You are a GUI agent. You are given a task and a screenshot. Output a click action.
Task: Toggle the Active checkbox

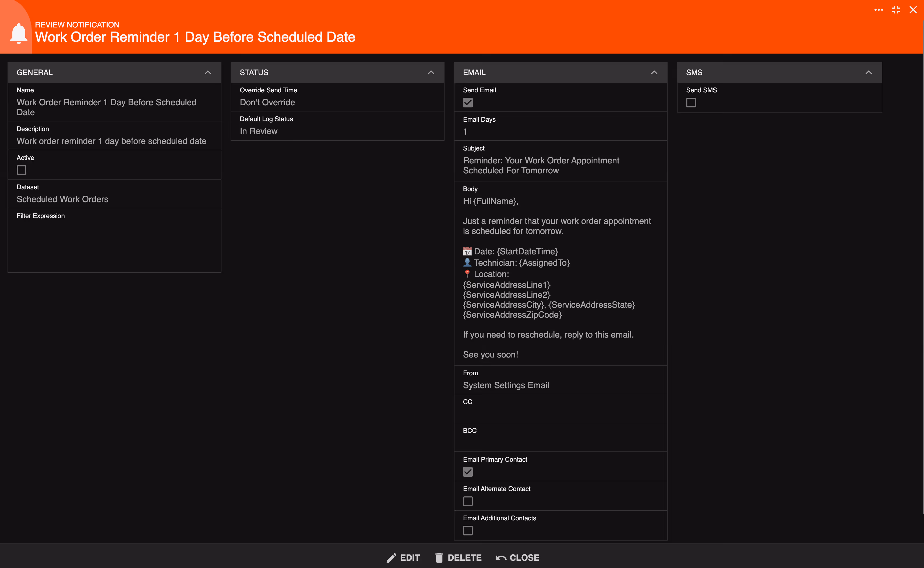pyautogui.click(x=22, y=170)
